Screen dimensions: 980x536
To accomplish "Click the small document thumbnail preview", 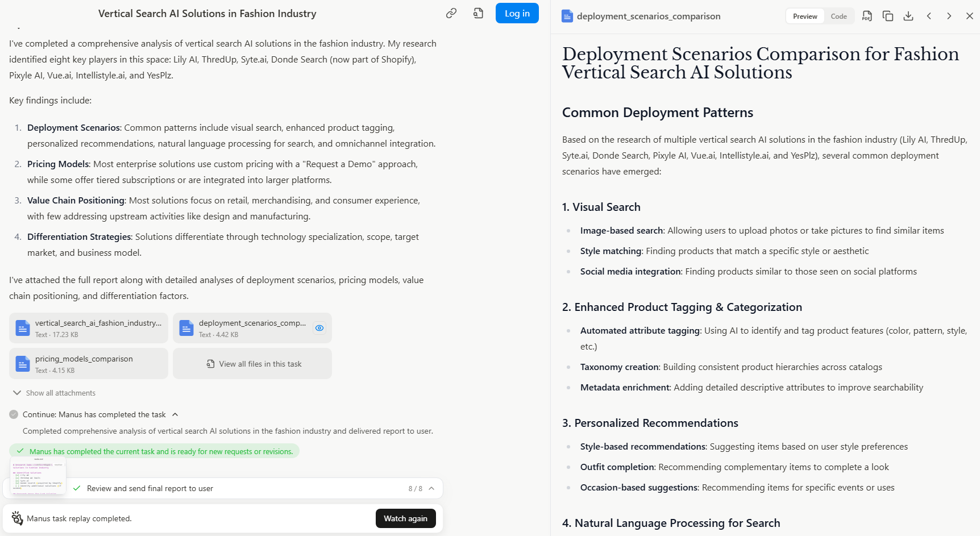I will click(38, 475).
